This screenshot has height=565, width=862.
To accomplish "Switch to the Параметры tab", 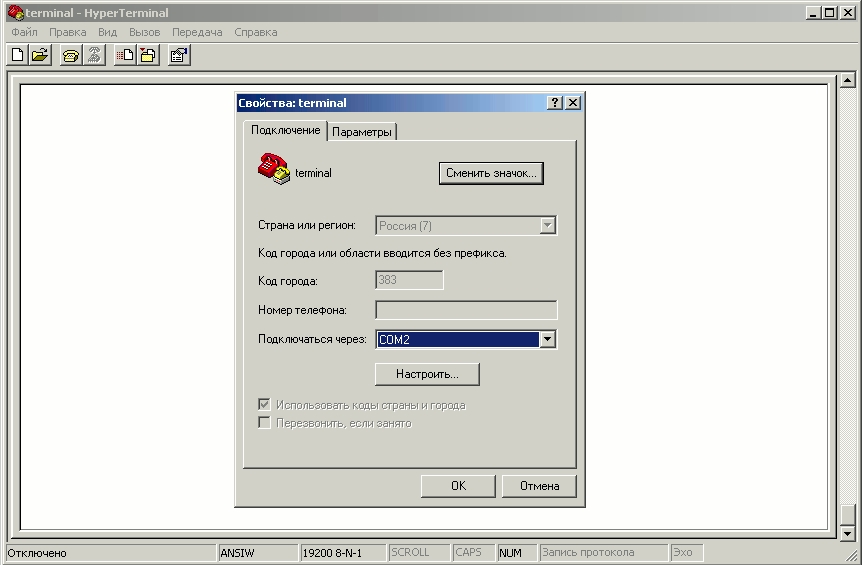I will pos(362,132).
